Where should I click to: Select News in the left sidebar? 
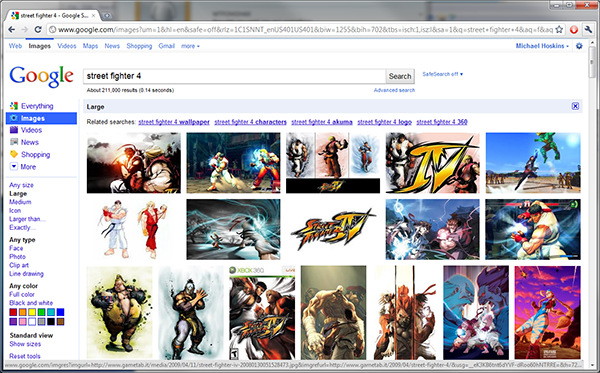(30, 142)
